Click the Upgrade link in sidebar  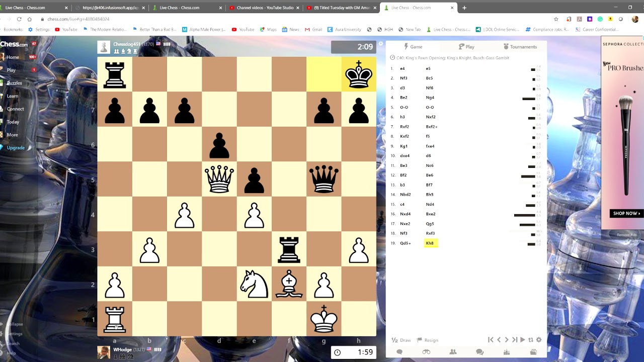(x=16, y=148)
